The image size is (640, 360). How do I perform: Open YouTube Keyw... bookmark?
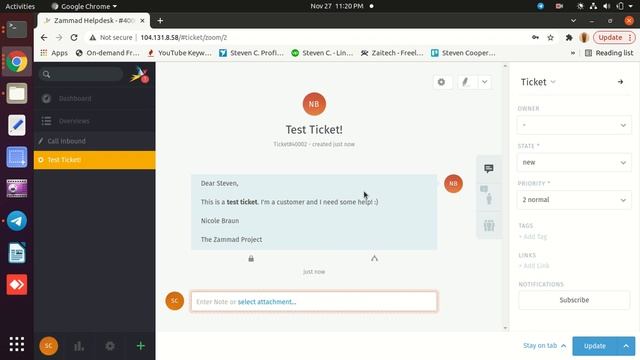point(179,53)
